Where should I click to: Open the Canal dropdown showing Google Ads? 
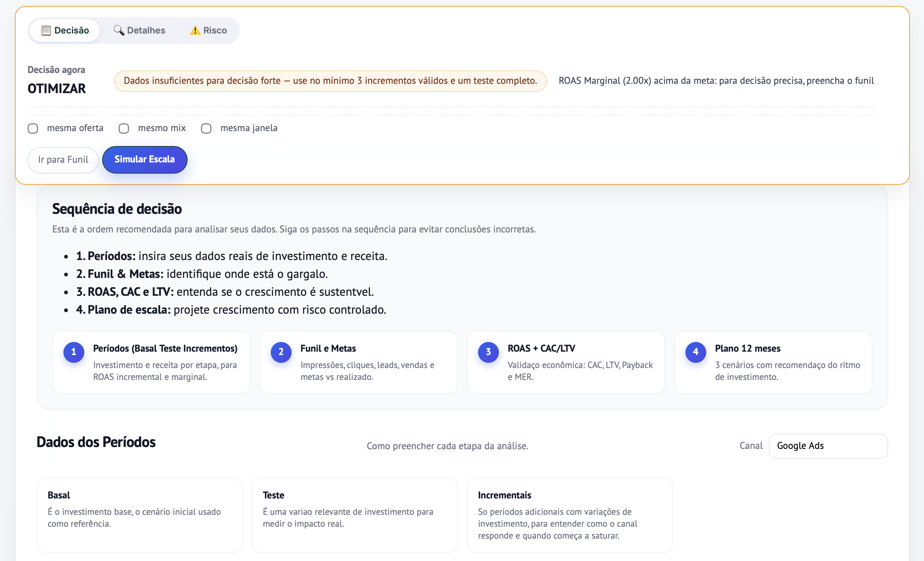[x=828, y=446]
